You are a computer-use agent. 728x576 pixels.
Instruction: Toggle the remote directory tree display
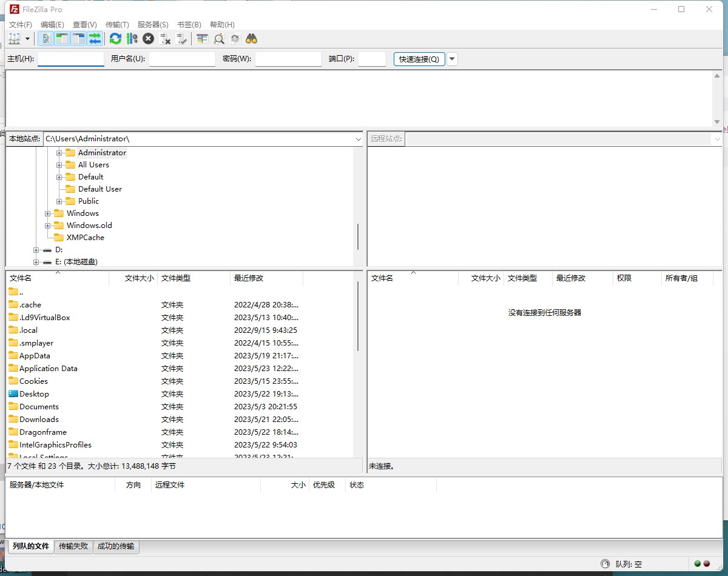tap(78, 39)
